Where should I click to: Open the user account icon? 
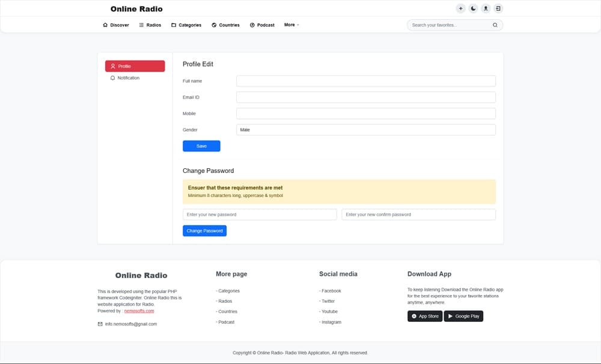tap(486, 8)
